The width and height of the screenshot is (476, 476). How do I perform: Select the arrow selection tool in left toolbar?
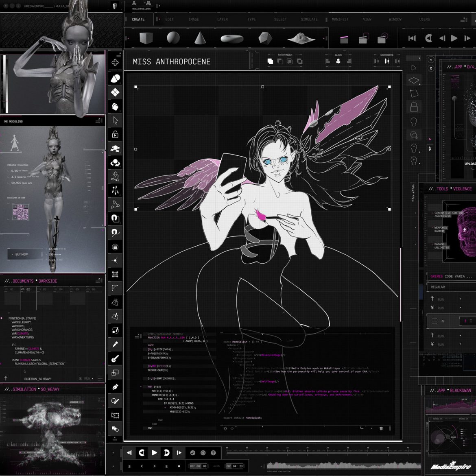coord(116,120)
